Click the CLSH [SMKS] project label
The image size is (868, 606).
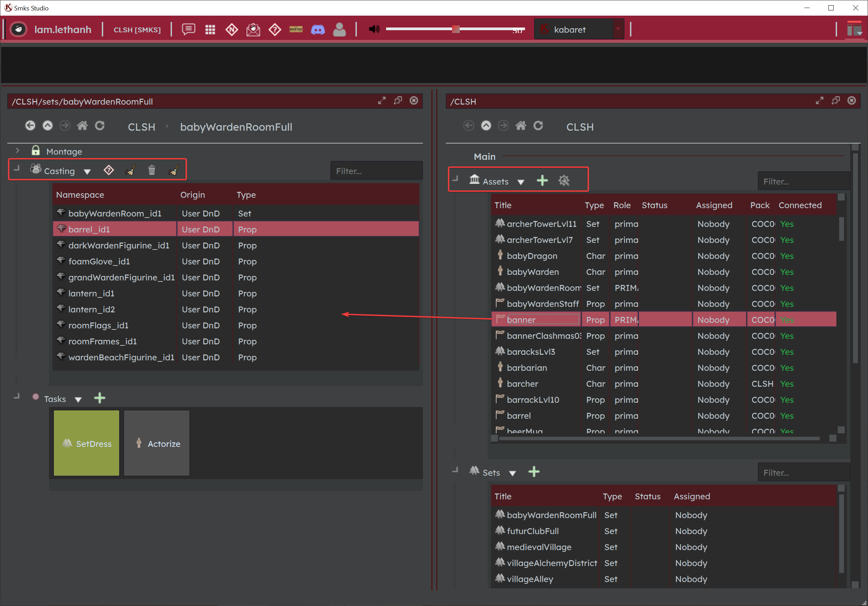click(x=137, y=30)
